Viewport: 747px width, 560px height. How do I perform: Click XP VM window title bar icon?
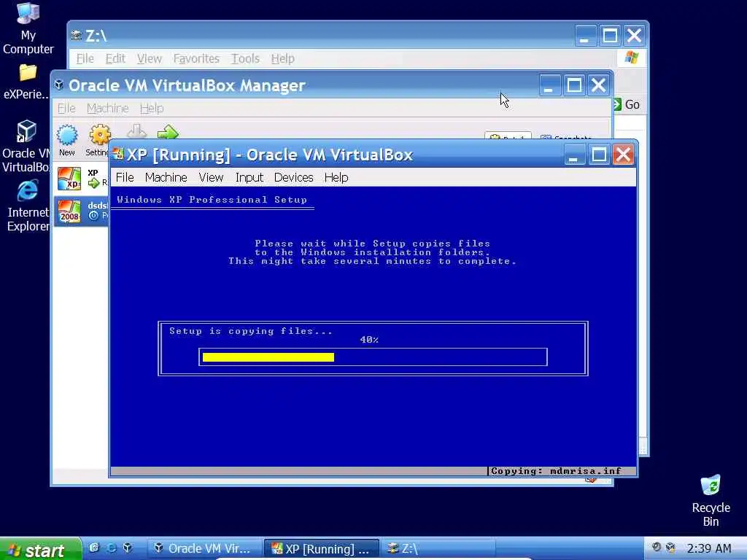tap(118, 155)
